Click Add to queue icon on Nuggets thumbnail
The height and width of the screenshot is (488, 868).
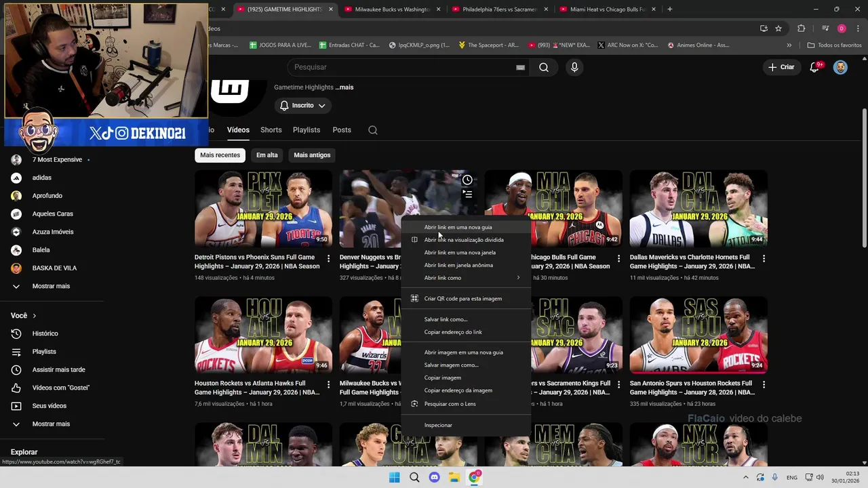(x=467, y=194)
